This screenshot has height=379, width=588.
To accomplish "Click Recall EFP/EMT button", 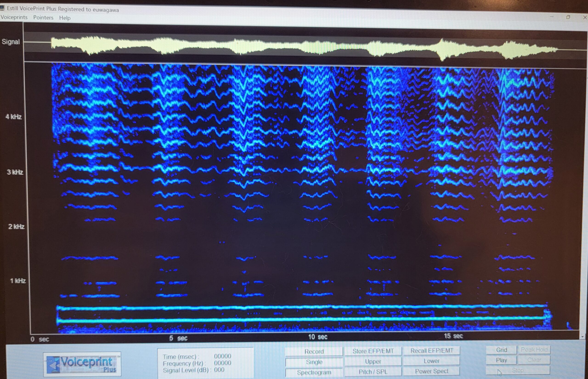I will [x=431, y=351].
